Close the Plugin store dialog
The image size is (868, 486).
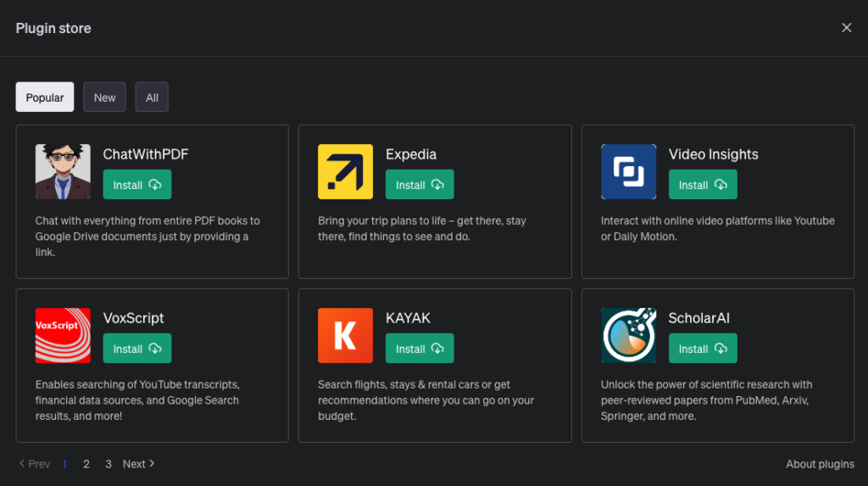point(847,28)
